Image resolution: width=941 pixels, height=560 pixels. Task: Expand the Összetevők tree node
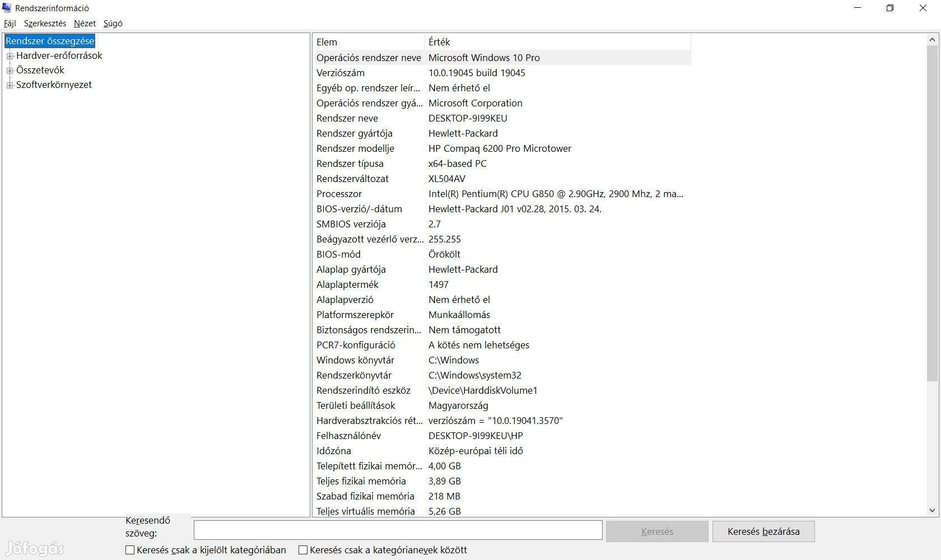[10, 71]
